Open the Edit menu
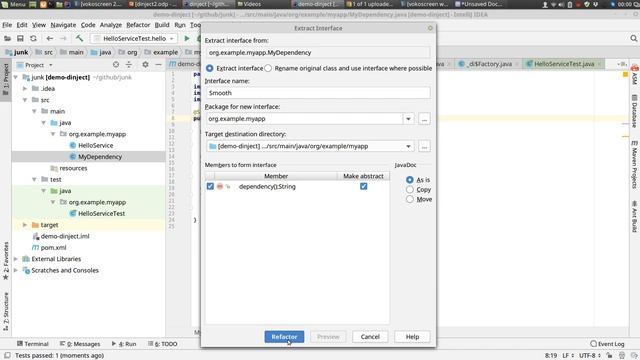 [22, 25]
